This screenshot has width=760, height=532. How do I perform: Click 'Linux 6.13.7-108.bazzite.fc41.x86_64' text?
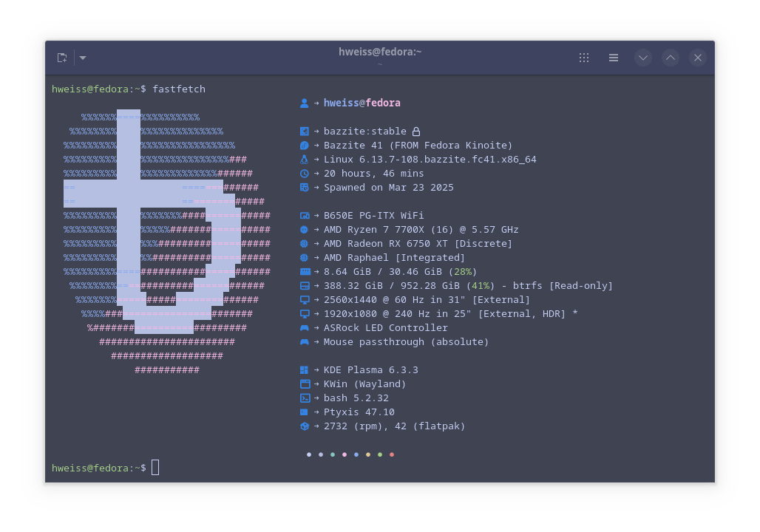(x=430, y=160)
